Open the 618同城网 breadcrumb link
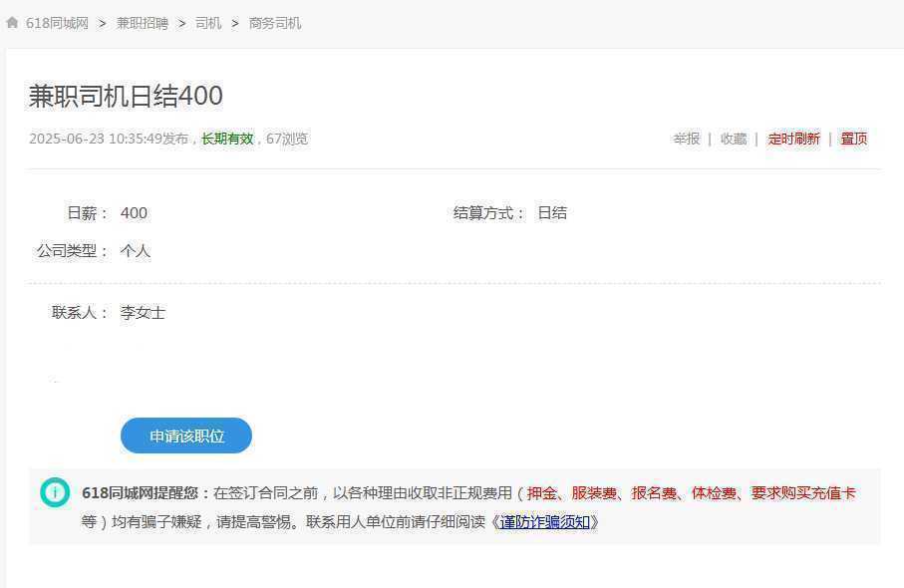 (57, 23)
